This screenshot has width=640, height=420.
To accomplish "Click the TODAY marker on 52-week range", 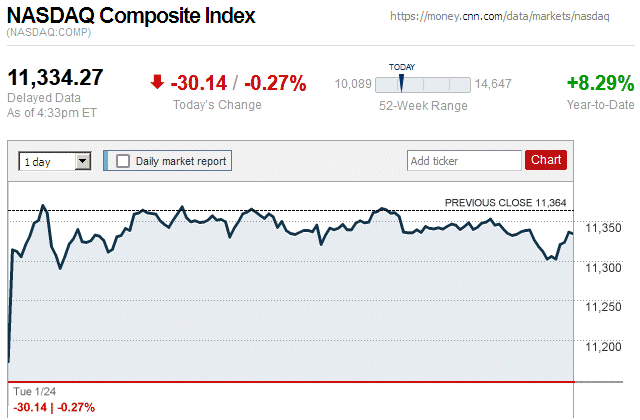I will pyautogui.click(x=401, y=82).
